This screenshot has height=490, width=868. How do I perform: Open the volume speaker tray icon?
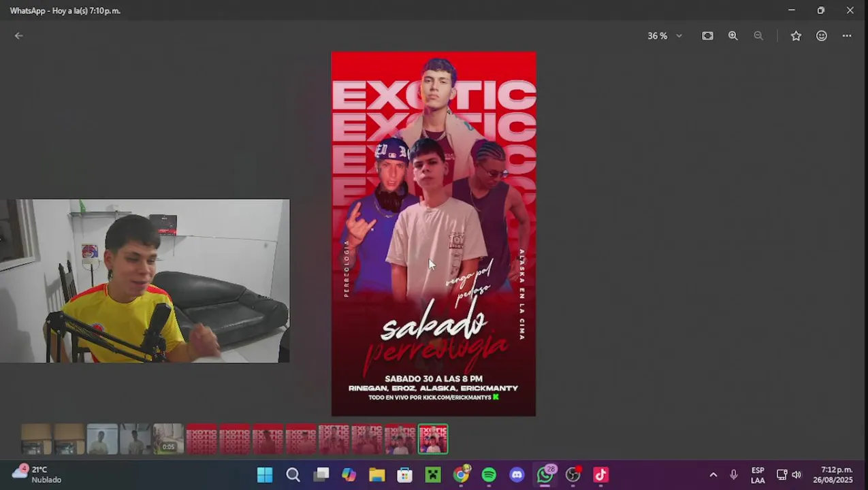click(x=797, y=474)
